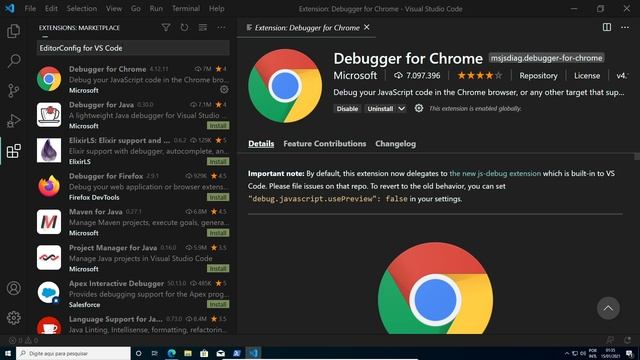Disable the Debugger for Chrome extension

coord(347,109)
